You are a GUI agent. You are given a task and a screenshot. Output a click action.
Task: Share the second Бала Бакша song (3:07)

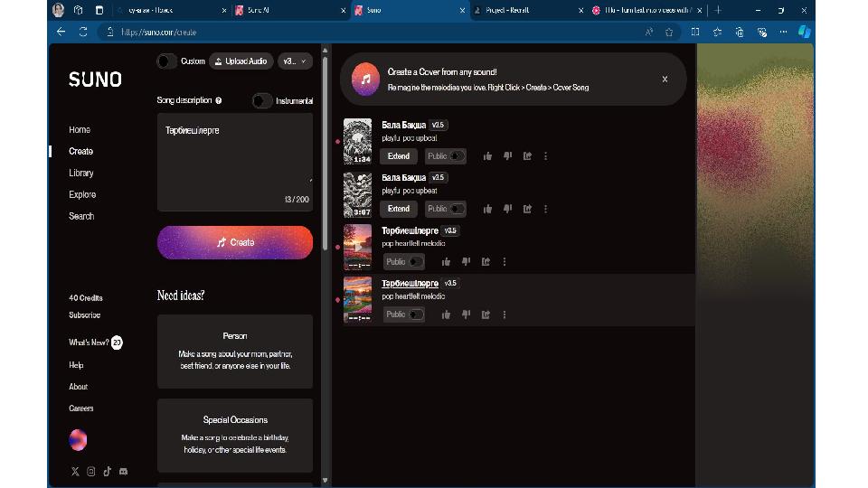pyautogui.click(x=527, y=209)
